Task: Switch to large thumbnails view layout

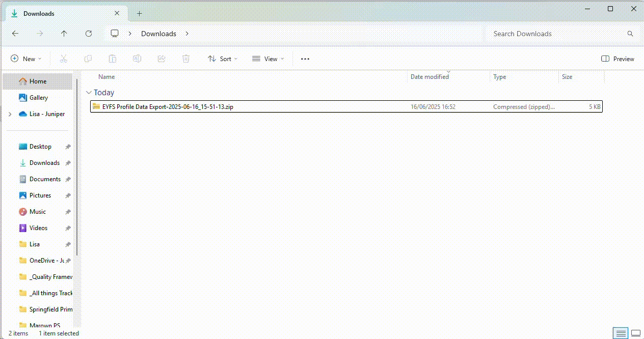Action: 635,333
